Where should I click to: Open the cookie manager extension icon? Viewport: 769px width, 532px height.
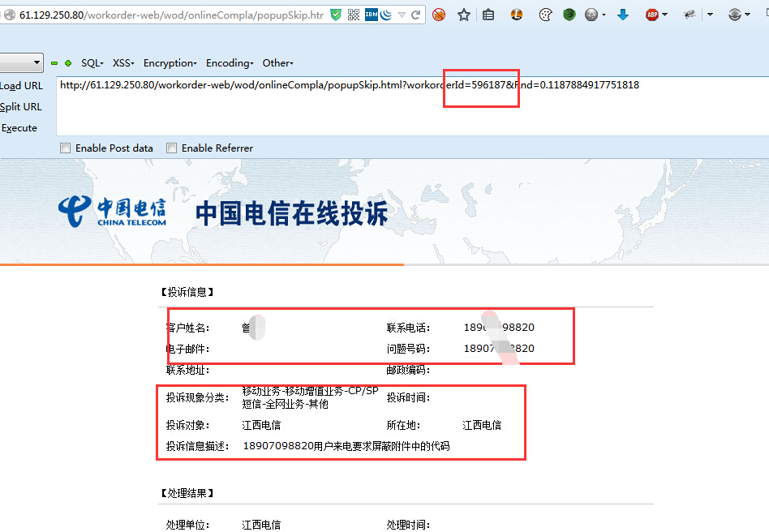click(545, 15)
